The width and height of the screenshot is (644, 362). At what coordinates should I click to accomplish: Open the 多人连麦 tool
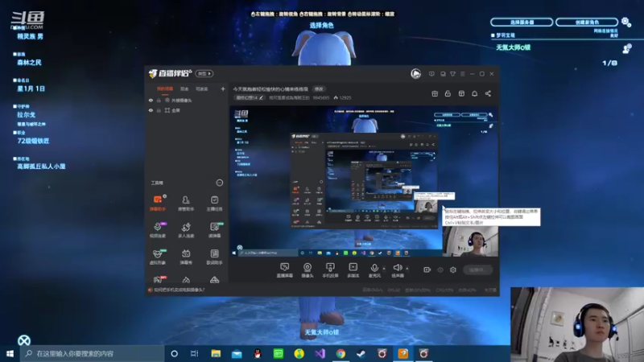(186, 230)
